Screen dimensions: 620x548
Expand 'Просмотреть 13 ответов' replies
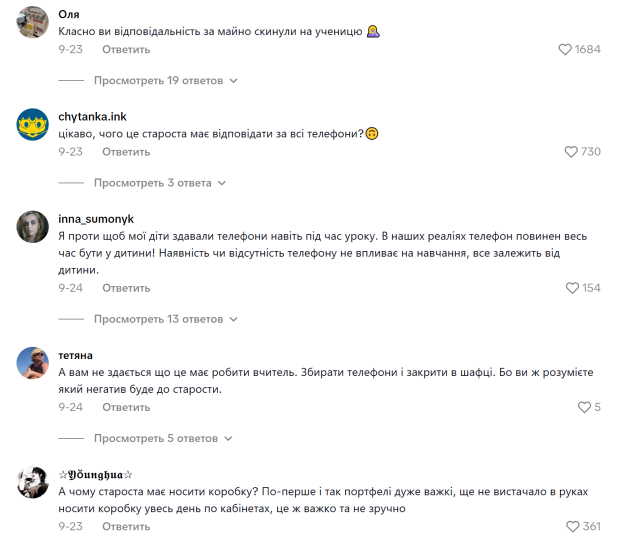(x=165, y=319)
